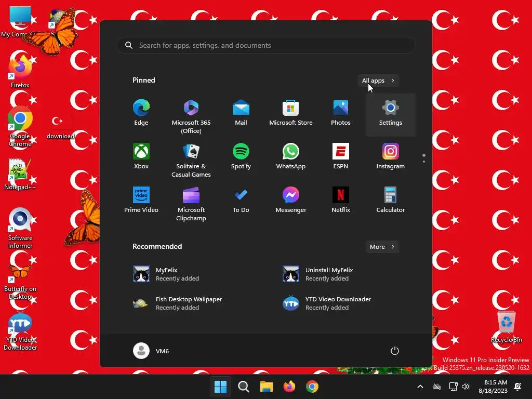Open the Calculator app
This screenshot has height=399, width=532.
391,201
